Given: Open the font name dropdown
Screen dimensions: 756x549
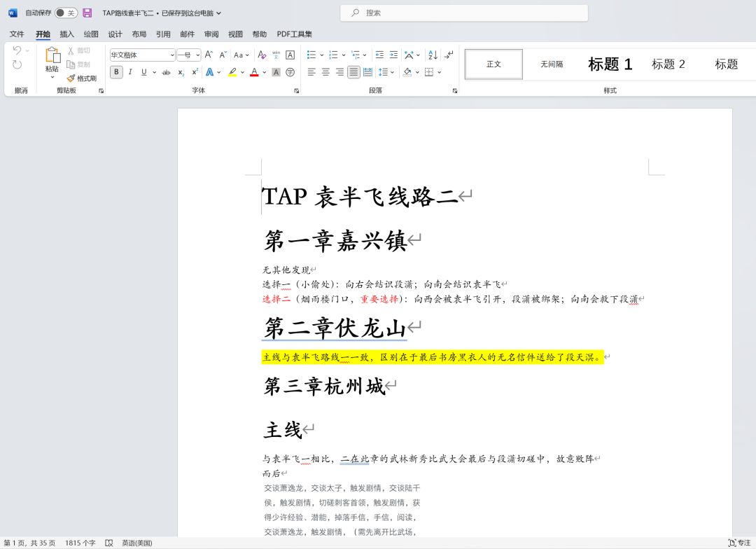Looking at the screenshot, I should (172, 55).
